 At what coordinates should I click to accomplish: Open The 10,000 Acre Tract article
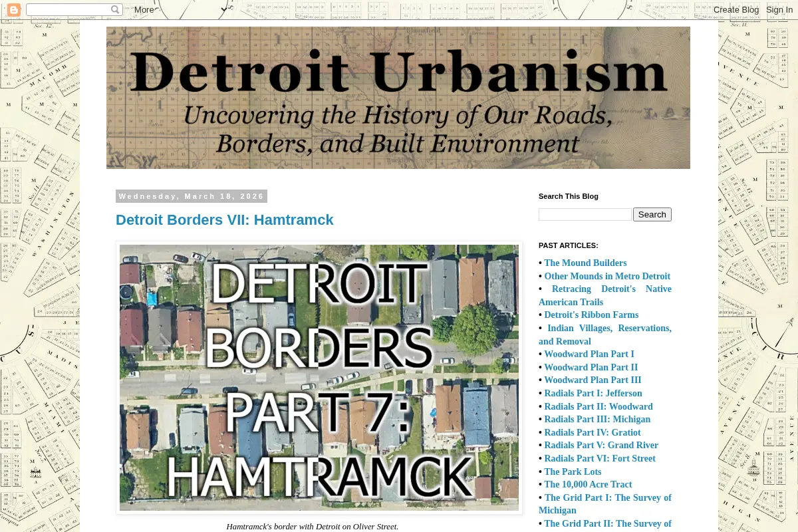coord(588,485)
